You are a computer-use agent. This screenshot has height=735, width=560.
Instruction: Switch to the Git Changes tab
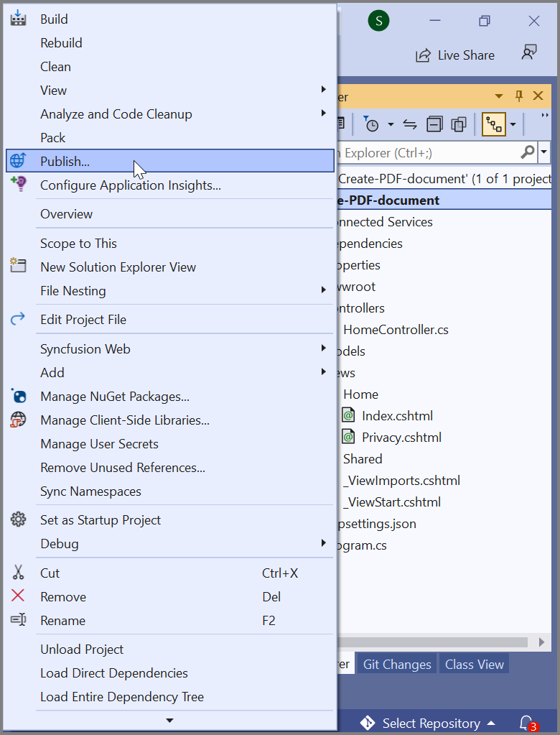point(396,663)
